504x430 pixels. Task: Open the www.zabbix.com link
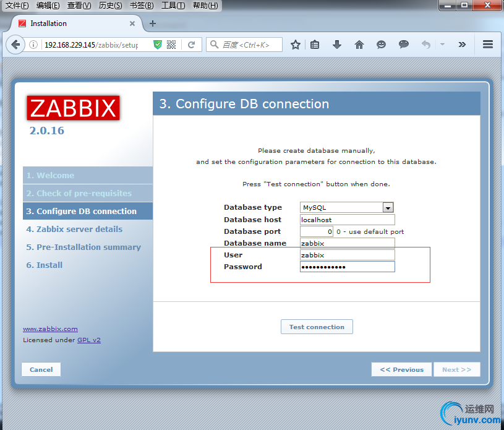50,329
